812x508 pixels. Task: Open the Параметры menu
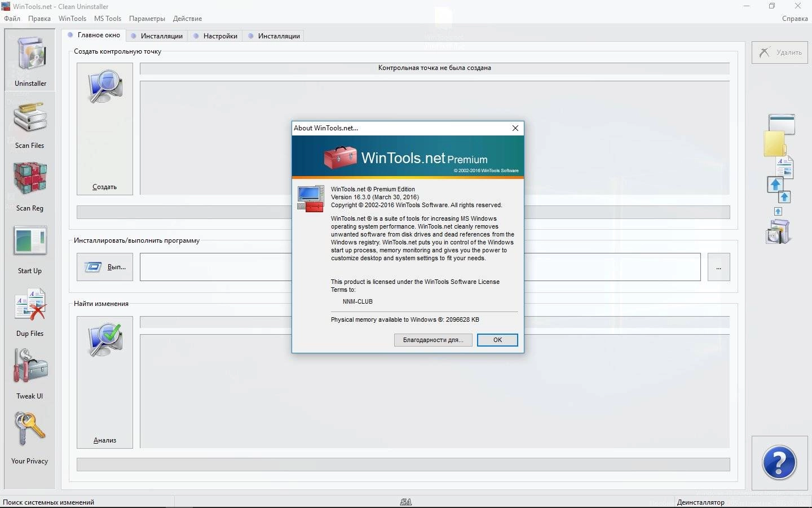(147, 19)
